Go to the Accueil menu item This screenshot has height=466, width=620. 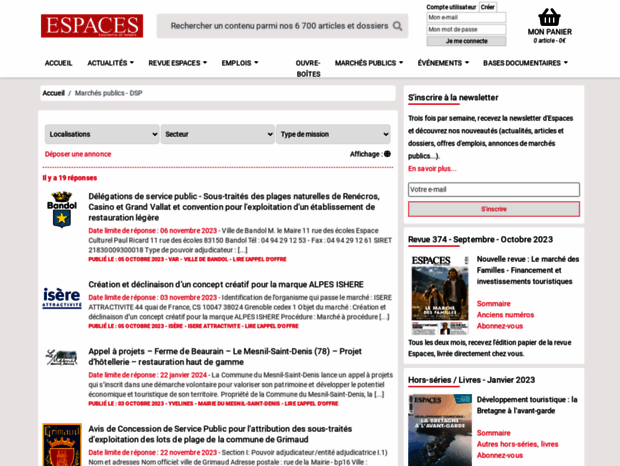coord(59,63)
